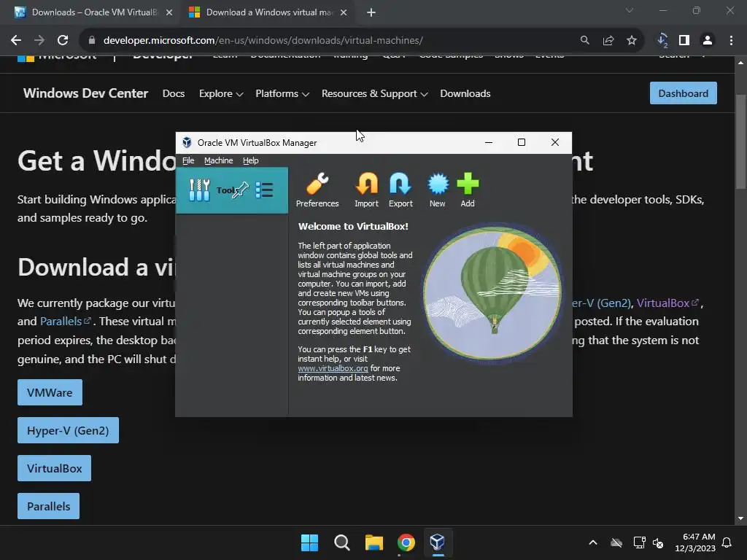
Task: Open a new browser tab
Action: (371, 13)
